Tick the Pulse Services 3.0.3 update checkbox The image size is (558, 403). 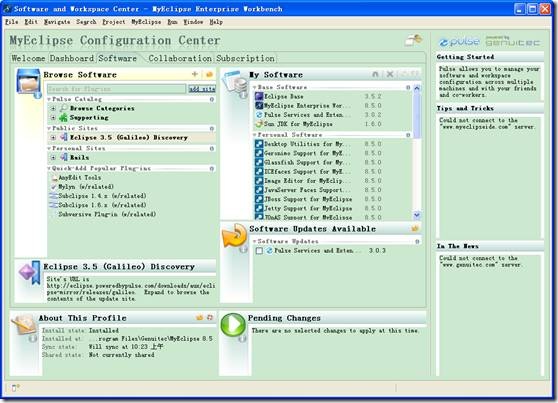click(259, 251)
